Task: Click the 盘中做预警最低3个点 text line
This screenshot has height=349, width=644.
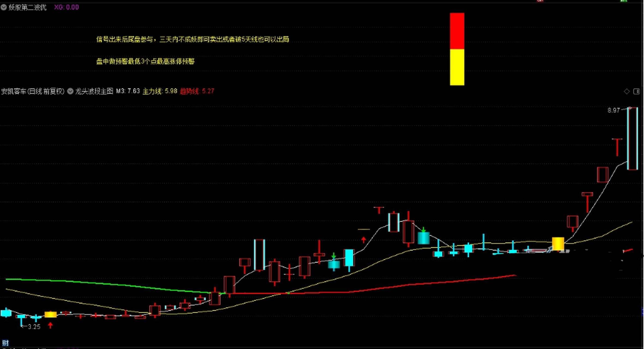Action: point(145,61)
